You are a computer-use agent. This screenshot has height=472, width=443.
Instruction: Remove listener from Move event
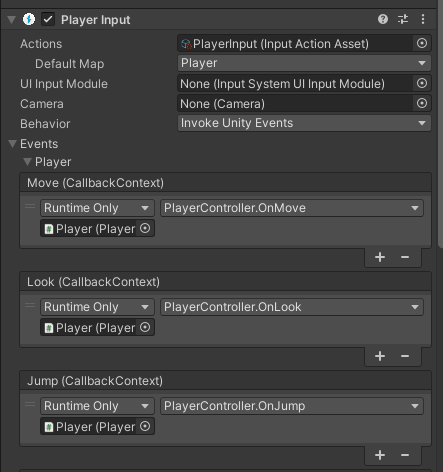click(x=405, y=257)
